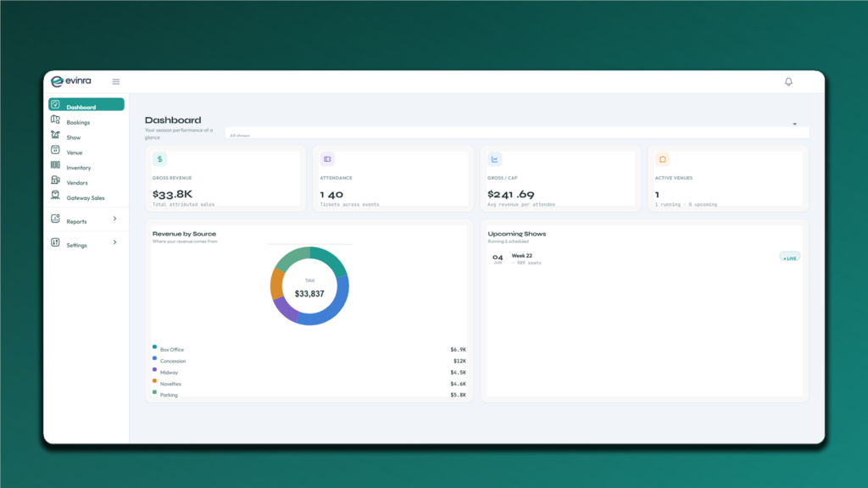This screenshot has height=488, width=868.
Task: Click the LIVE status badge
Action: click(790, 258)
